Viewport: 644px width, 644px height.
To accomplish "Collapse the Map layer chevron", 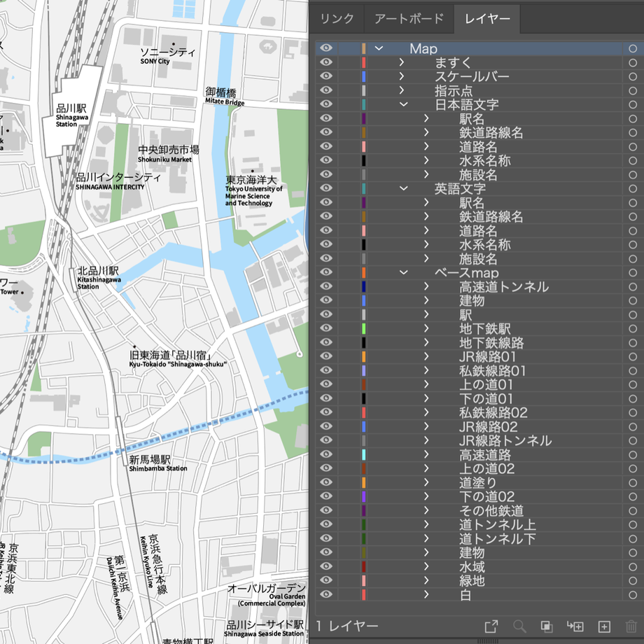I will click(x=379, y=48).
